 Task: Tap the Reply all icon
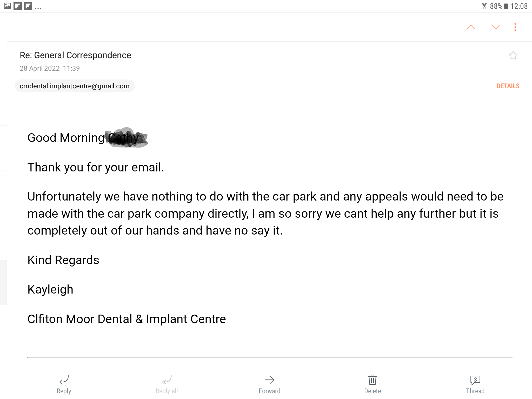[167, 380]
